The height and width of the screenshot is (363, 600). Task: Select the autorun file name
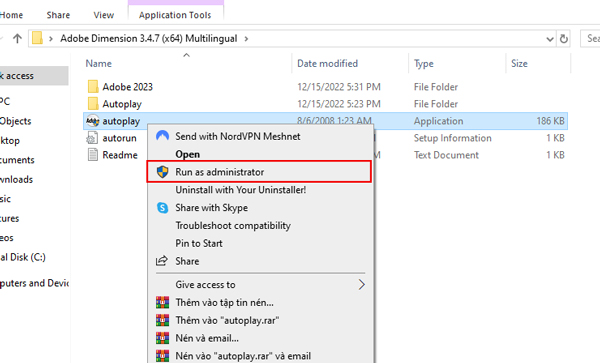coord(119,138)
